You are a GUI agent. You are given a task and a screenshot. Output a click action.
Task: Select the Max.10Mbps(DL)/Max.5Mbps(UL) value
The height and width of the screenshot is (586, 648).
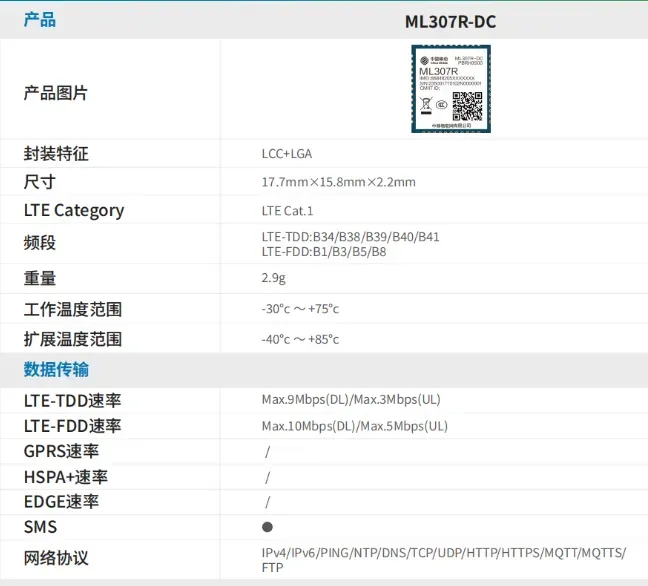pos(355,426)
